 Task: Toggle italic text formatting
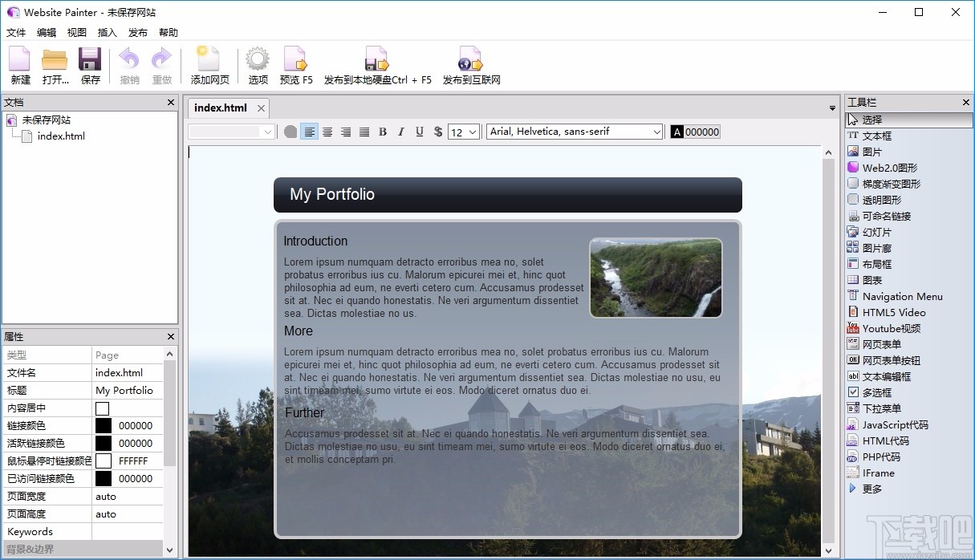[401, 132]
